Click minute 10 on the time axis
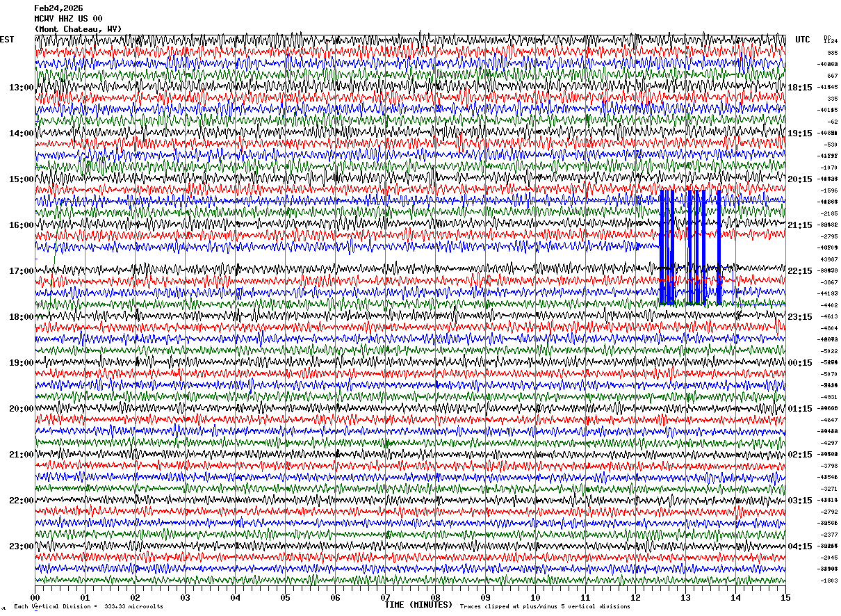841x616 pixels. [x=535, y=597]
